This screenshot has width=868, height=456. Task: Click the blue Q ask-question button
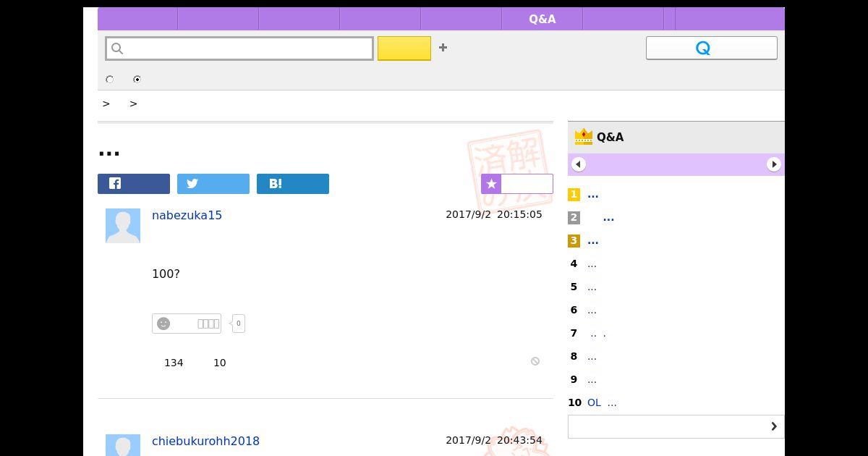712,48
